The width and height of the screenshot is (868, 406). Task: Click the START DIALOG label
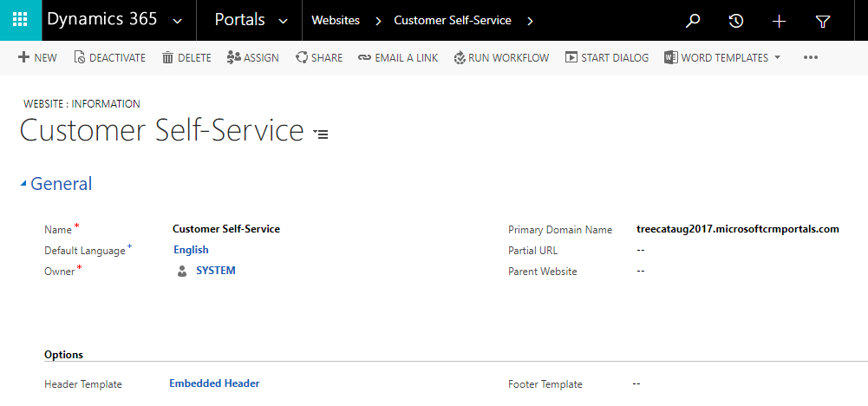pos(615,57)
